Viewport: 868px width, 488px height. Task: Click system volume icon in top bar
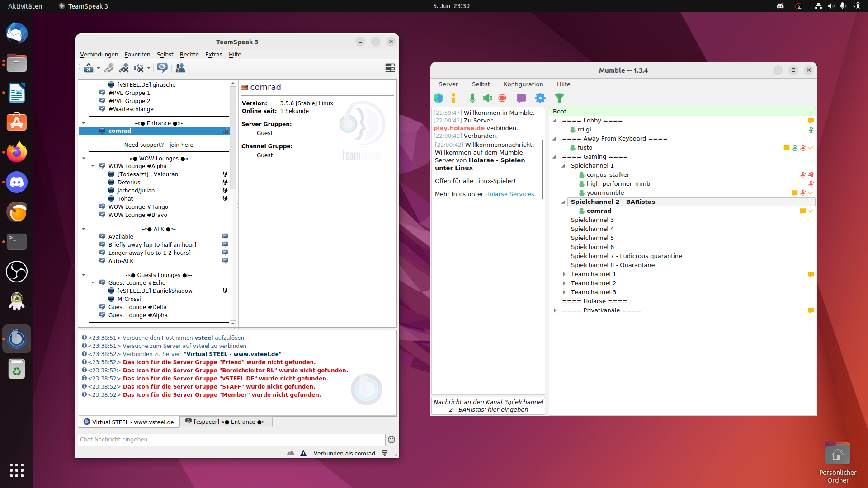831,6
